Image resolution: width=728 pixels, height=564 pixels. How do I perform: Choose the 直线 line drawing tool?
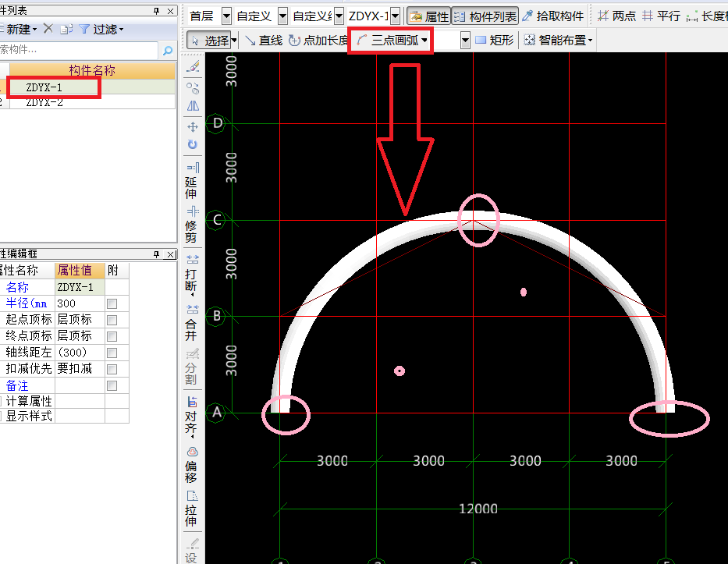pyautogui.click(x=263, y=41)
